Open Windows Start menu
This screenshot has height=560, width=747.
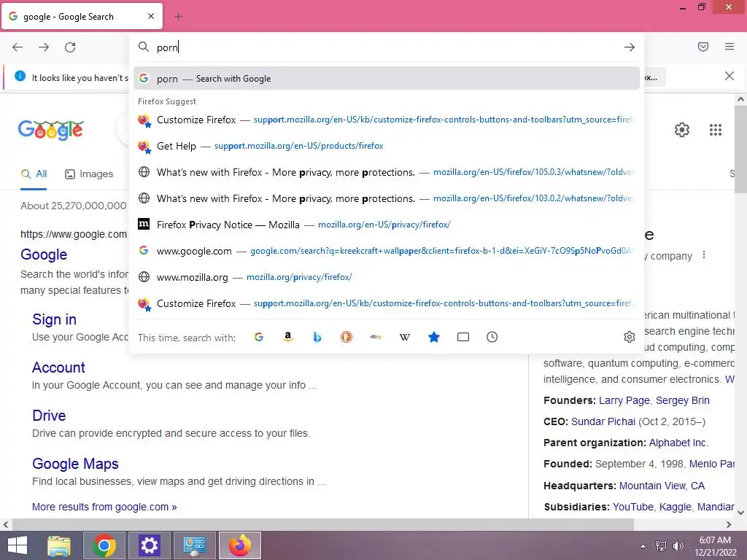click(18, 545)
